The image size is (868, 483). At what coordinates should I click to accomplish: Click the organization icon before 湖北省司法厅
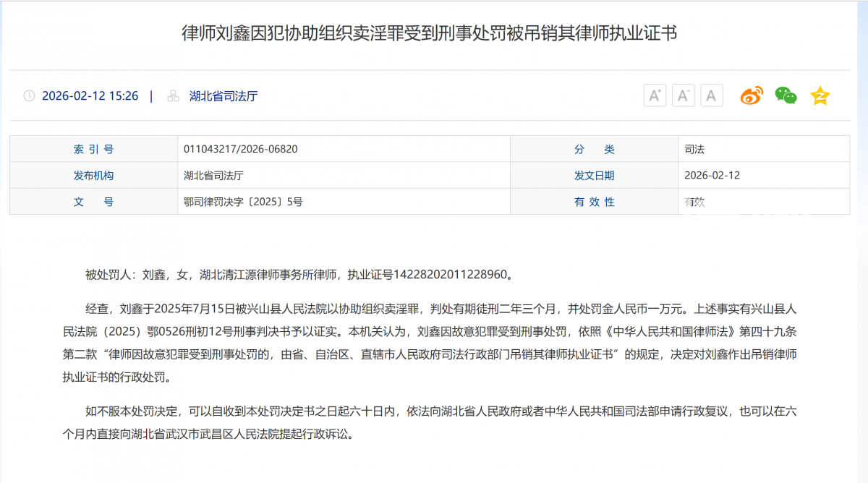173,96
